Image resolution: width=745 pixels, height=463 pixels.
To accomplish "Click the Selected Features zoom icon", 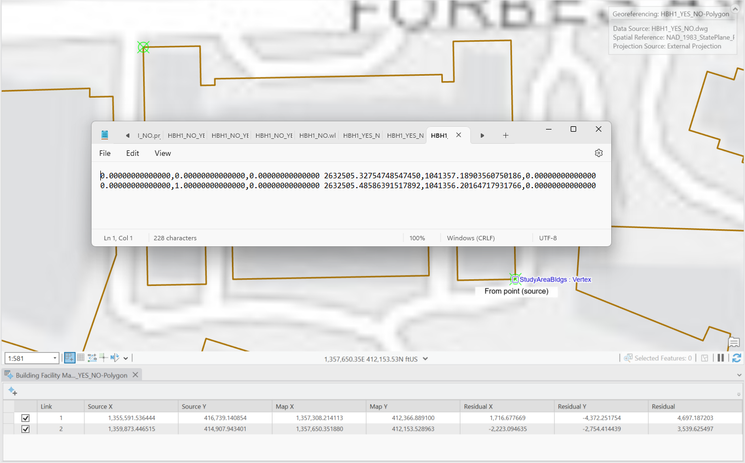I will click(x=628, y=358).
